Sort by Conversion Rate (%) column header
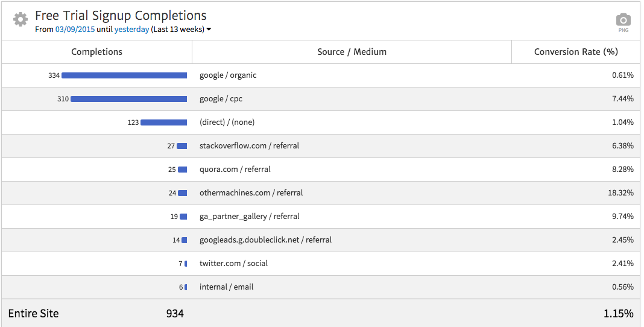The image size is (644, 327). pyautogui.click(x=575, y=52)
